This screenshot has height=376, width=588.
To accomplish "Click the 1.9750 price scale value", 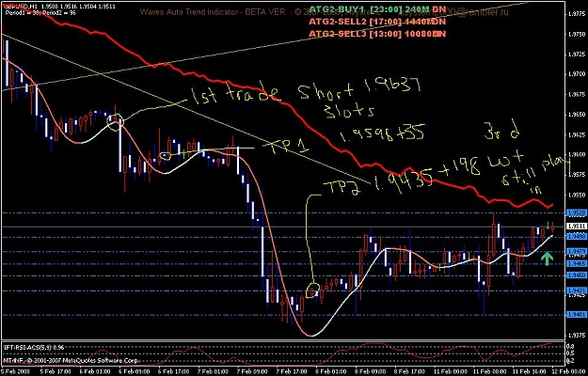I will [577, 34].
